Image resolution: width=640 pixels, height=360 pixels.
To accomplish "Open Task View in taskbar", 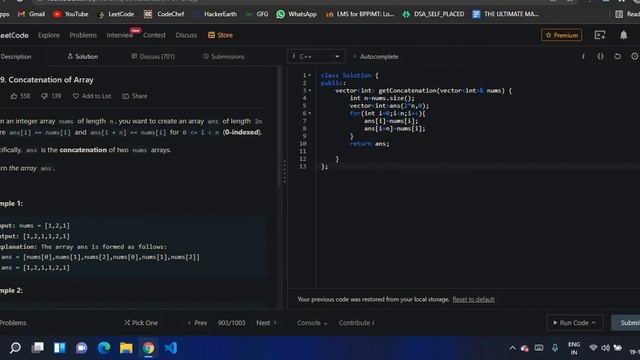I will (x=38, y=348).
